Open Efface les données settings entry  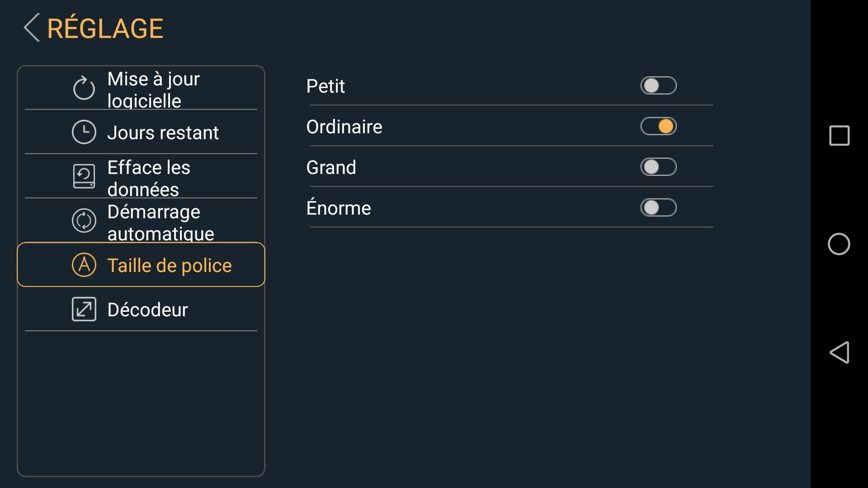141,176
